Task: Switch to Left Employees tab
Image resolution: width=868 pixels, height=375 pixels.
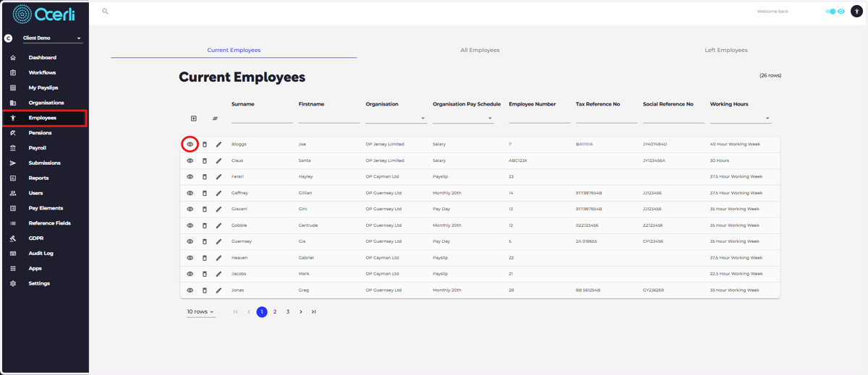Action: click(726, 51)
